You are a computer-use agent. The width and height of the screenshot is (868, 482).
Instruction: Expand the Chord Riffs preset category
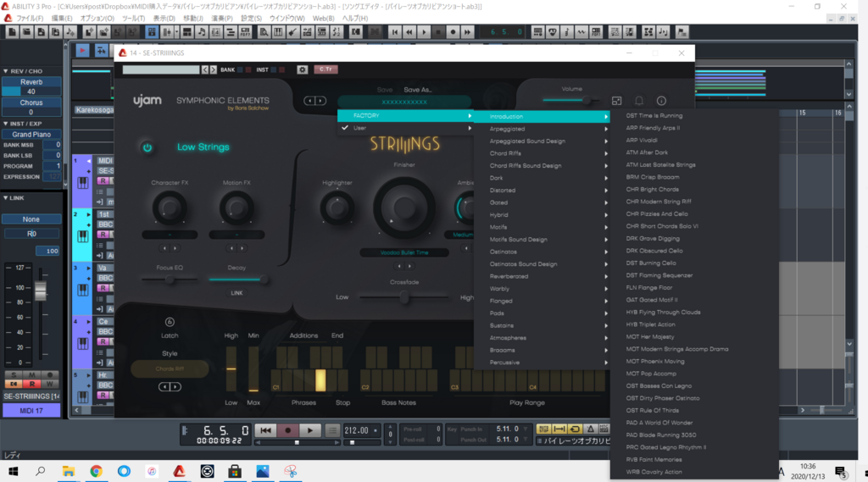pyautogui.click(x=542, y=153)
